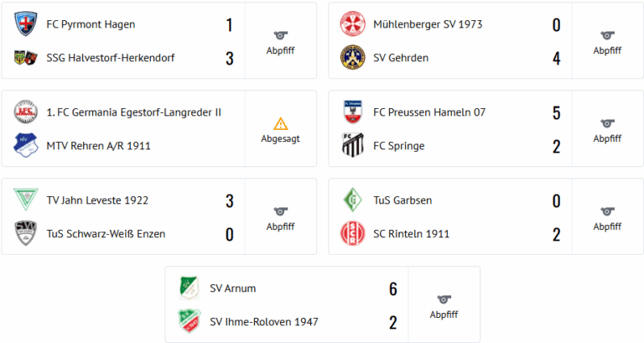This screenshot has height=343, width=644.
Task: Open the TuS Schwarz-Weiß Enzen team link
Action: pos(106,234)
